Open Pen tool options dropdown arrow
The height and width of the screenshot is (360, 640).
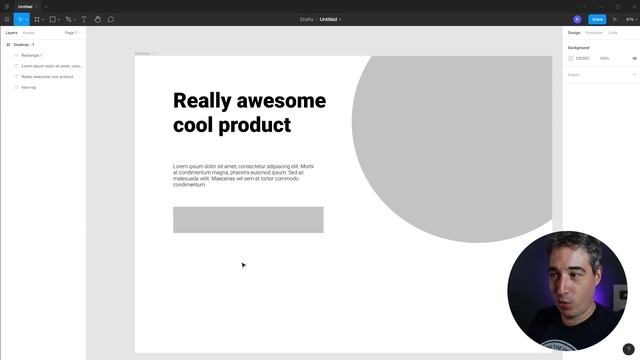pyautogui.click(x=74, y=19)
